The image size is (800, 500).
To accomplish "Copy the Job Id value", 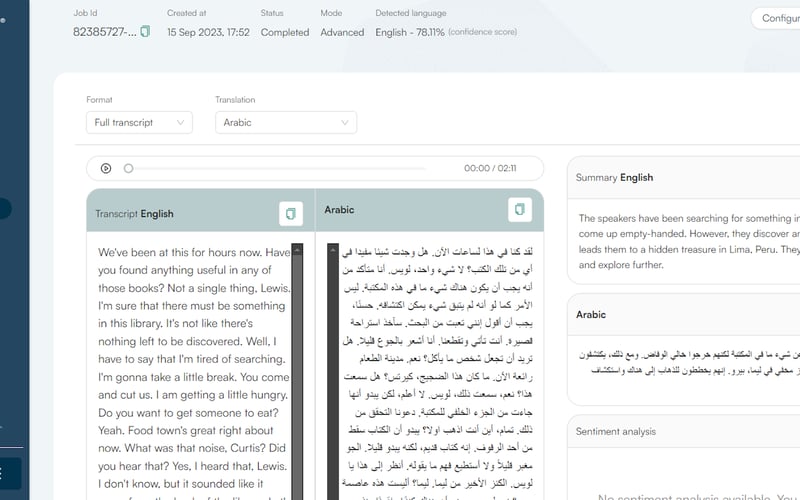I will [x=145, y=32].
